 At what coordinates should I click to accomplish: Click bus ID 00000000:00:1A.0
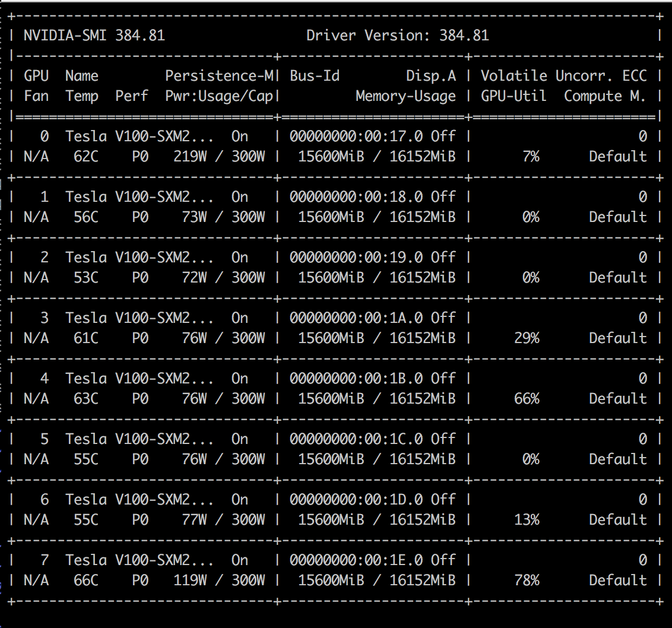coord(356,318)
